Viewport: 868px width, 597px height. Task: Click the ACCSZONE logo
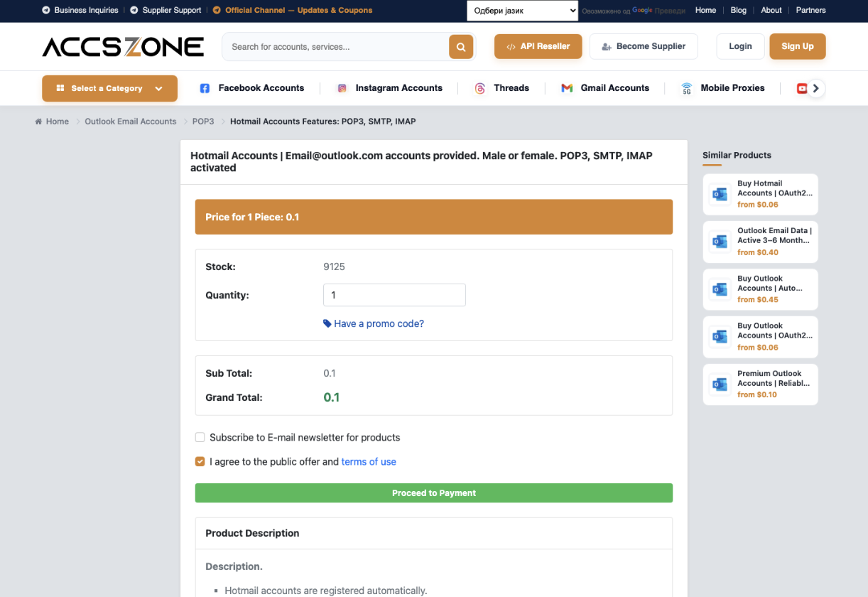pyautogui.click(x=123, y=47)
